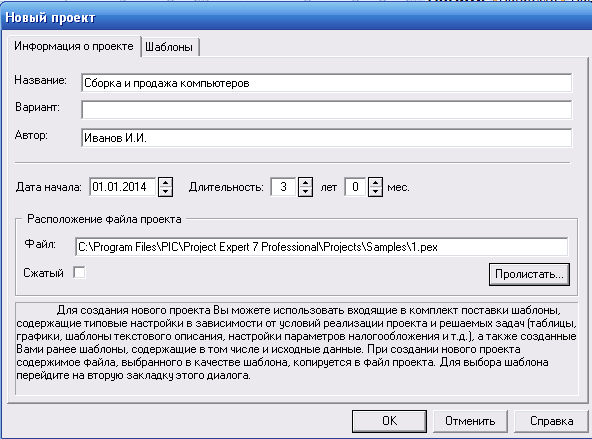Increase duration years with up arrow
The image size is (592, 439).
(305, 182)
